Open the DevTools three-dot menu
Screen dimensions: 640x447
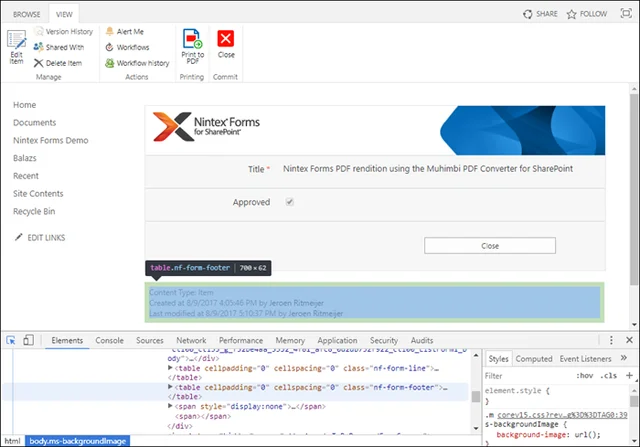611,340
